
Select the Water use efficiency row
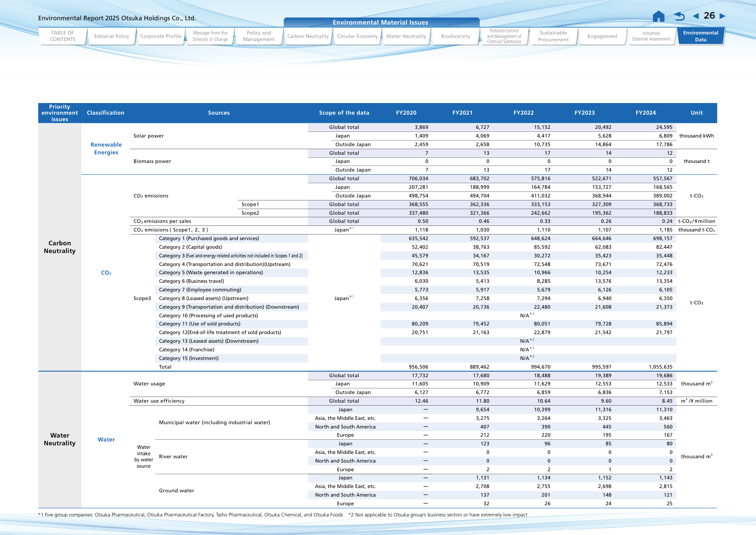point(159,401)
